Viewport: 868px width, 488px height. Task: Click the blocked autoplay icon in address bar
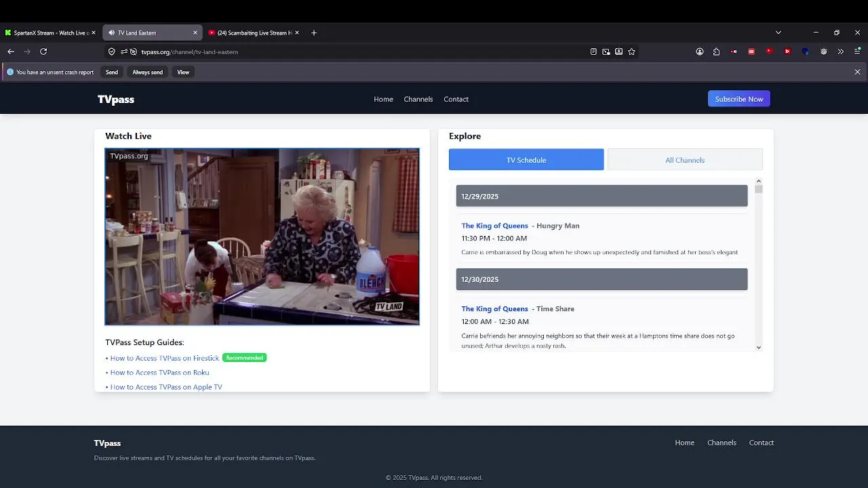click(x=134, y=52)
